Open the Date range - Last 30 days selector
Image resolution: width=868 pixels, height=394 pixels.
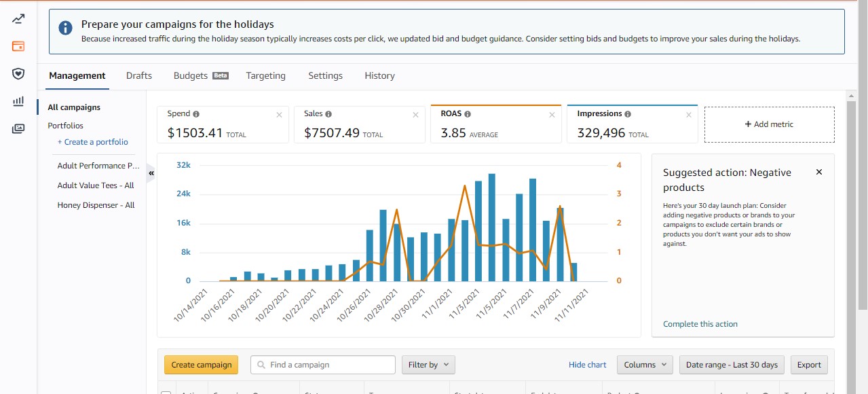click(x=732, y=365)
